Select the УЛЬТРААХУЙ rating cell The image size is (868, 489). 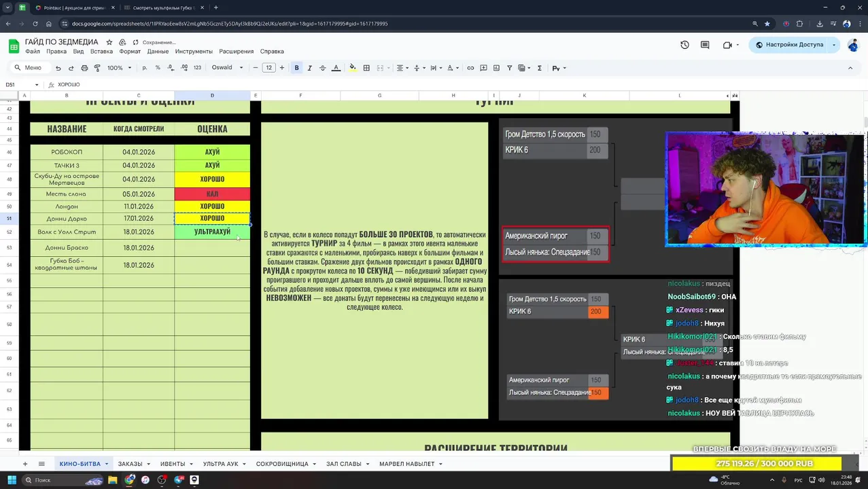point(212,232)
